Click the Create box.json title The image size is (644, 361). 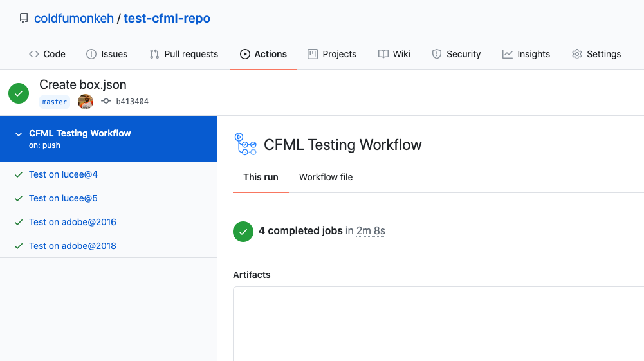pyautogui.click(x=83, y=84)
